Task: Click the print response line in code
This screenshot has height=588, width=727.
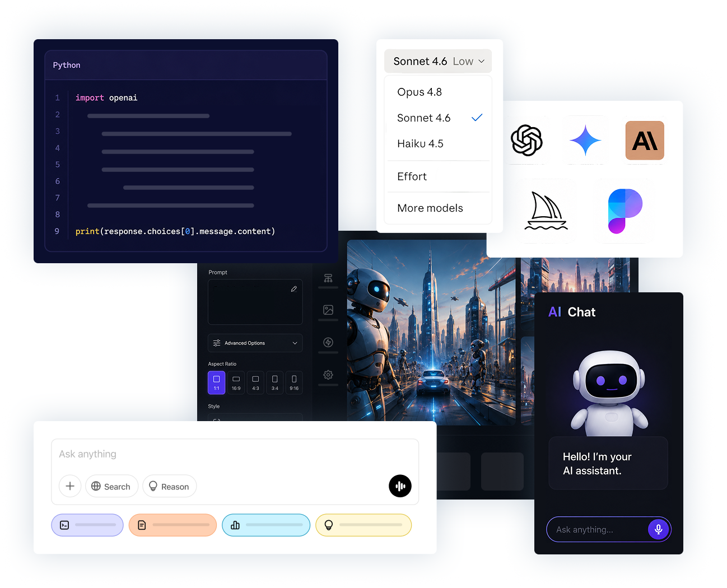Action: 175,231
